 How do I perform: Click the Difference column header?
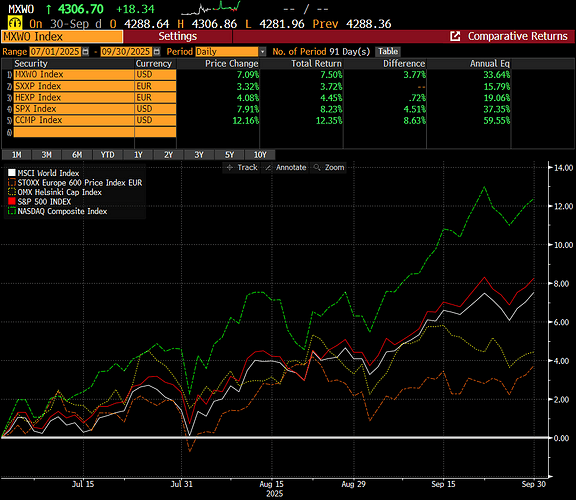pos(404,64)
